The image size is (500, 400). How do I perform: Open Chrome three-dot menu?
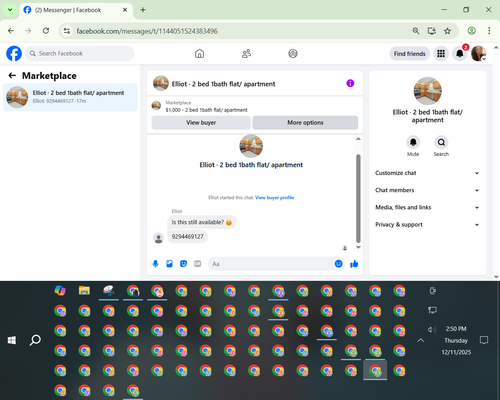(489, 31)
